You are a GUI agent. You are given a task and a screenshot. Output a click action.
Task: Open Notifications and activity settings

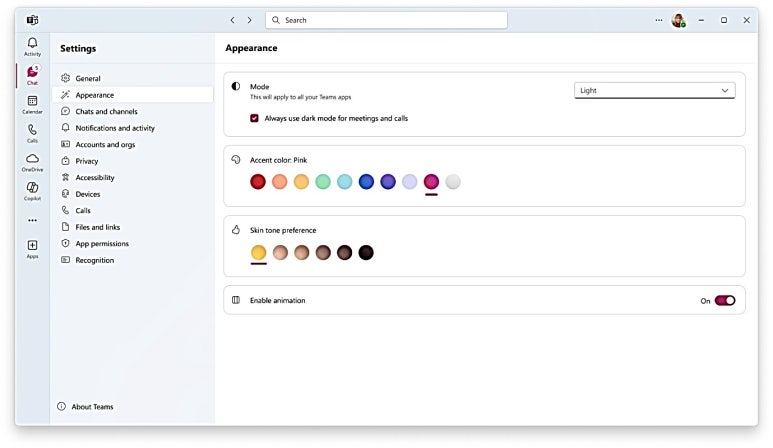tap(115, 128)
